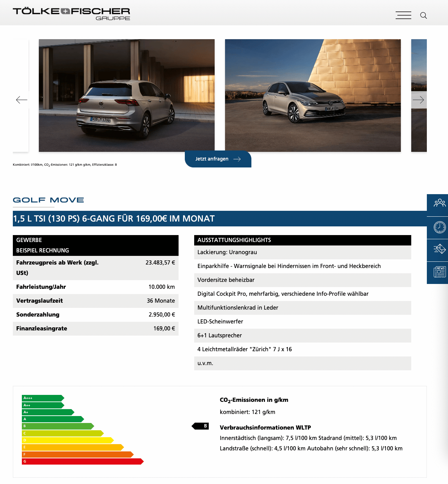Click the black B class marker

[200, 426]
